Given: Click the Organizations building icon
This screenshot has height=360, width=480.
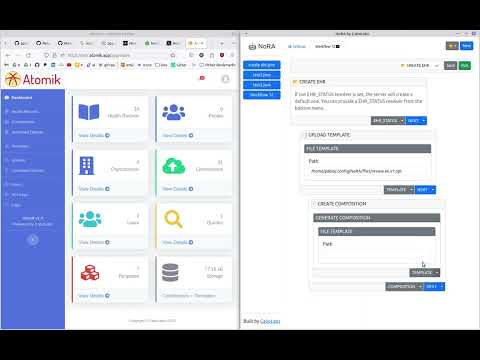Looking at the screenshot, I should (87, 166).
